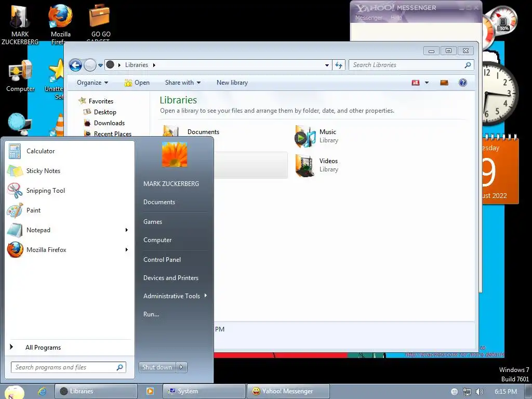
Task: Open Windows Media Player taskbar icon
Action: (150, 391)
